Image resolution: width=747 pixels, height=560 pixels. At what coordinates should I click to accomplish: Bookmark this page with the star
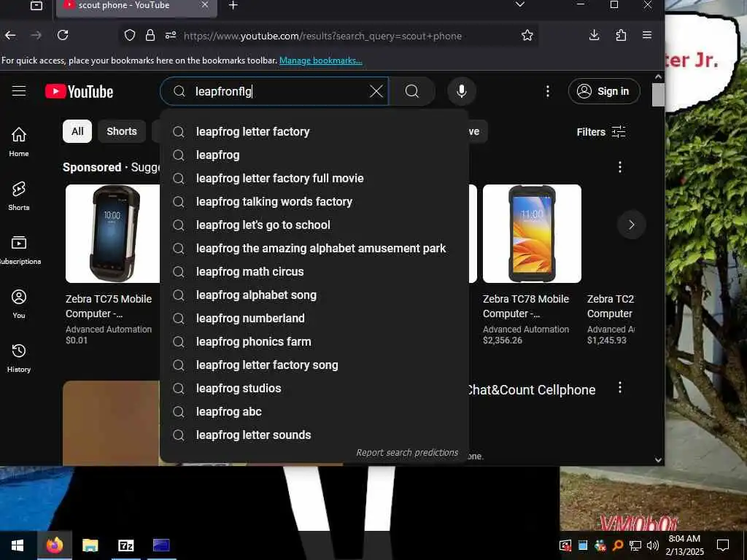(x=527, y=35)
